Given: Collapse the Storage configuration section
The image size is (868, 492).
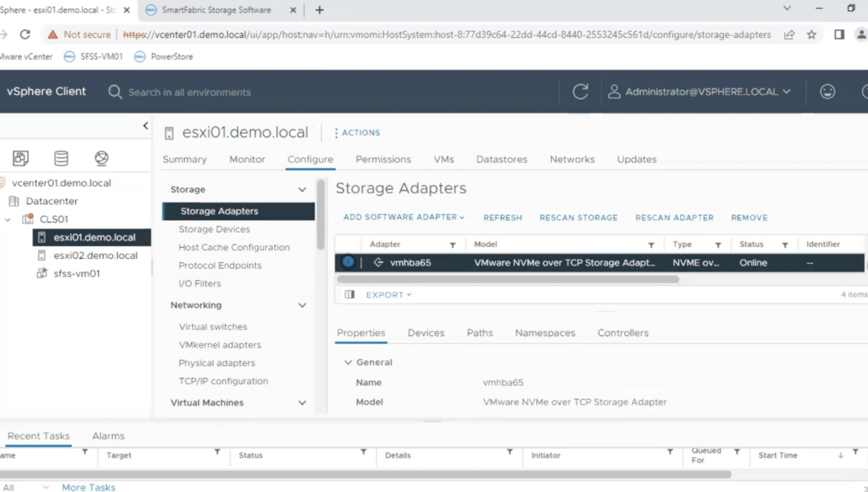Looking at the screenshot, I should point(302,189).
